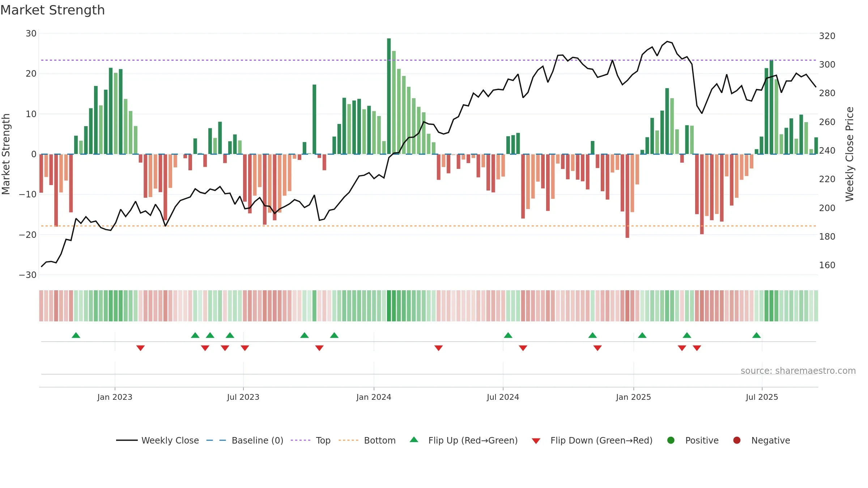
Task: Click the green Positive circle legend icon
Action: pyautogui.click(x=671, y=440)
